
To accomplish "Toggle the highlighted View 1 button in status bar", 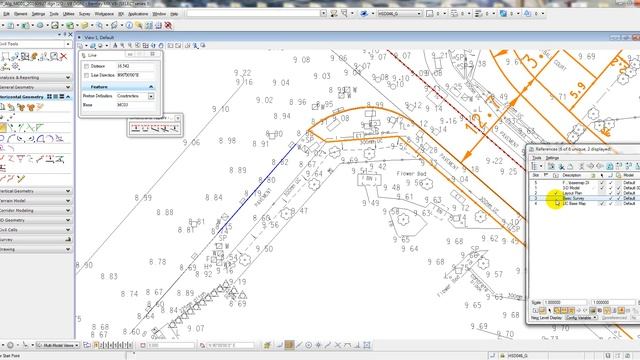I will [x=96, y=345].
